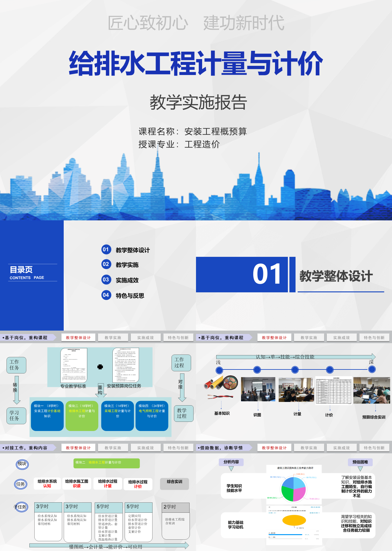Click the 分析内容 label
This screenshot has width=392, height=551.
(x=231, y=462)
